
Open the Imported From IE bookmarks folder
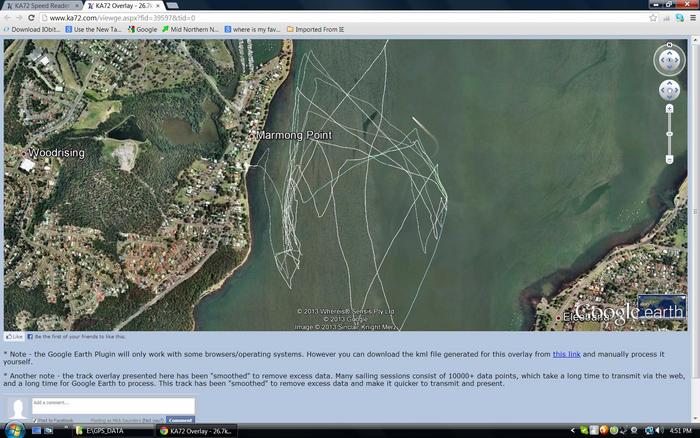pyautogui.click(x=319, y=30)
